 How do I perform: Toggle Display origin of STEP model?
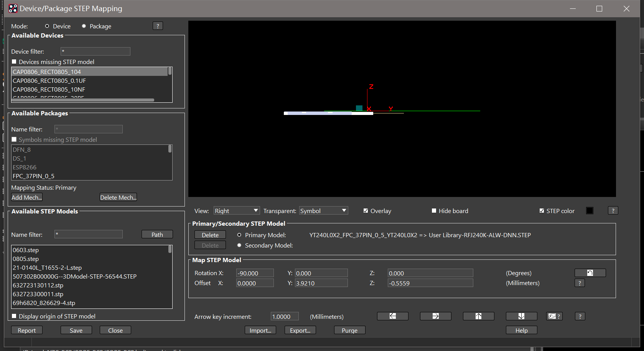pyautogui.click(x=14, y=316)
